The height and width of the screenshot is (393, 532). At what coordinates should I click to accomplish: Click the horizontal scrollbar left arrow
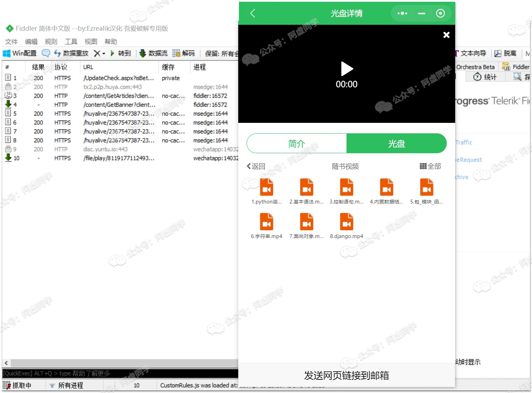pos(6,363)
